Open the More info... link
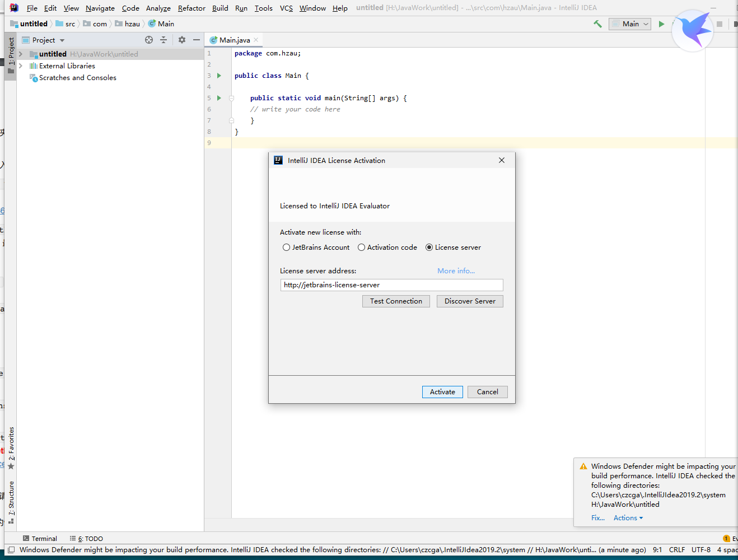The height and width of the screenshot is (560, 738). point(456,271)
